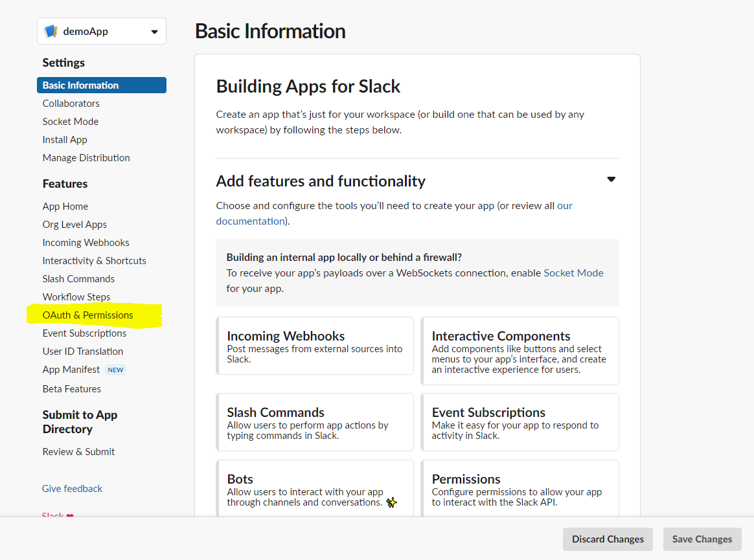Viewport: 754px width, 560px height.
Task: Collapse the Add features and functionality section
Action: pos(611,179)
